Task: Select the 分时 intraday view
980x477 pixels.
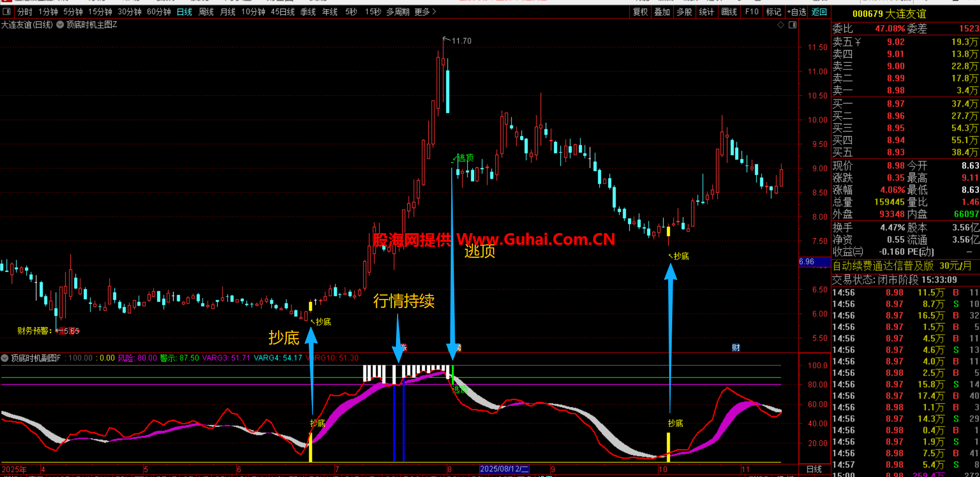Action: 24,12
